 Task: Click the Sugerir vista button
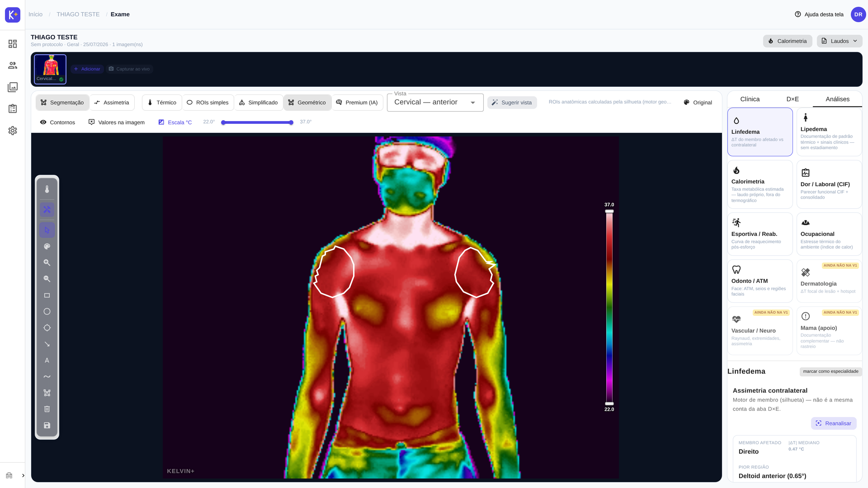[512, 103]
